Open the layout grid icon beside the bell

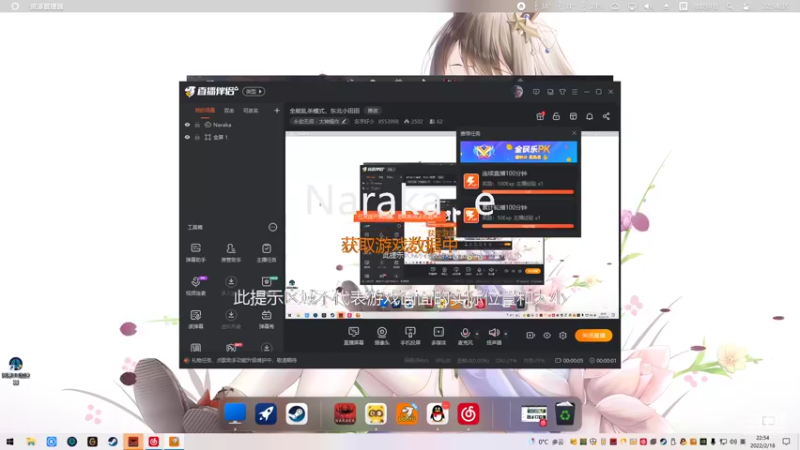[x=573, y=116]
